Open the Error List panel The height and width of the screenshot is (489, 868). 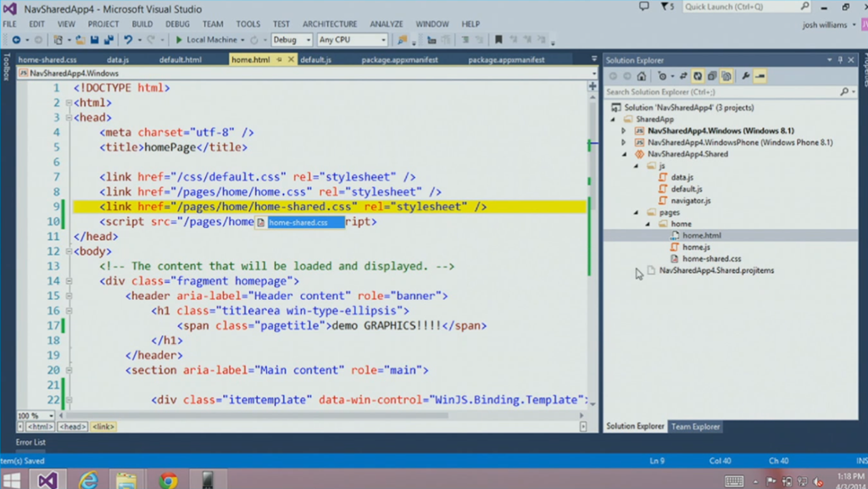click(x=31, y=442)
